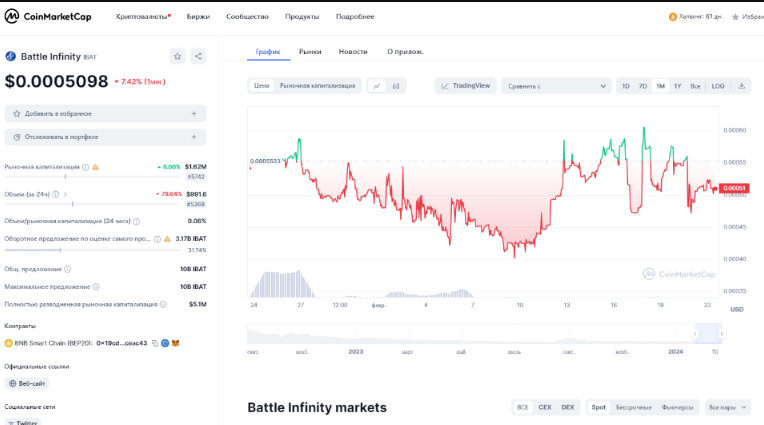
Task: Grab the right handle of range selector
Action: [x=722, y=334]
